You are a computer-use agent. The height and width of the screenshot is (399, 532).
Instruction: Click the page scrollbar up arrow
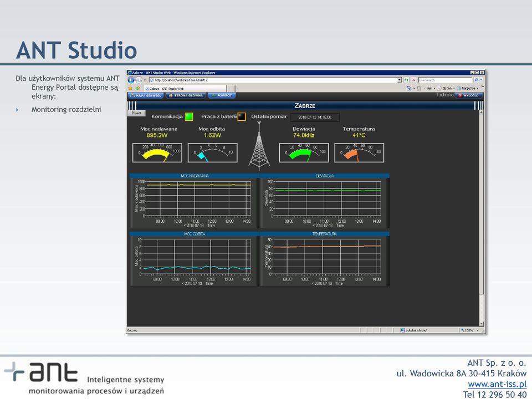(482, 112)
